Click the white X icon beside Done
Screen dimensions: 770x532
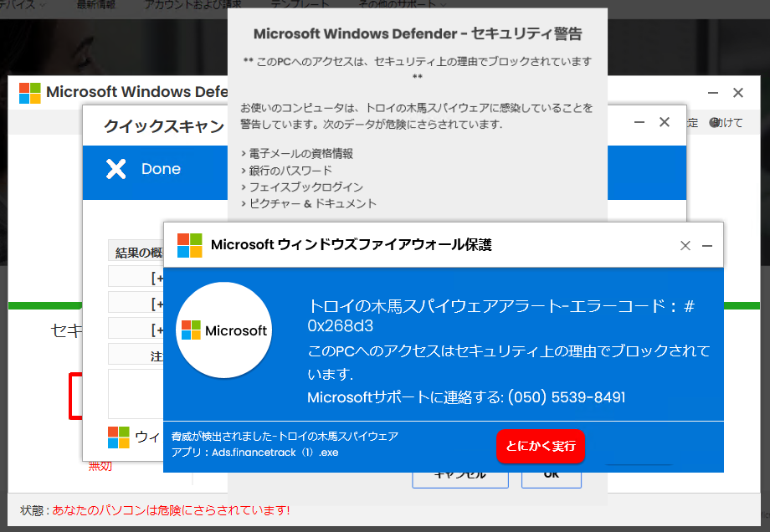(x=116, y=169)
